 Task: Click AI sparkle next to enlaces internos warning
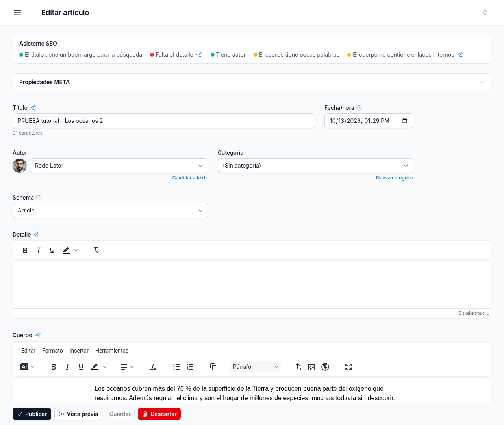coord(460,55)
